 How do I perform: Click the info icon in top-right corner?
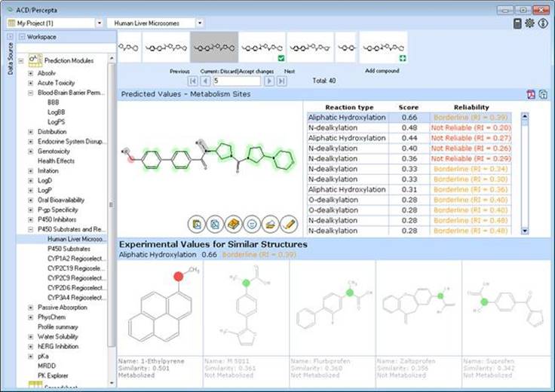[543, 23]
